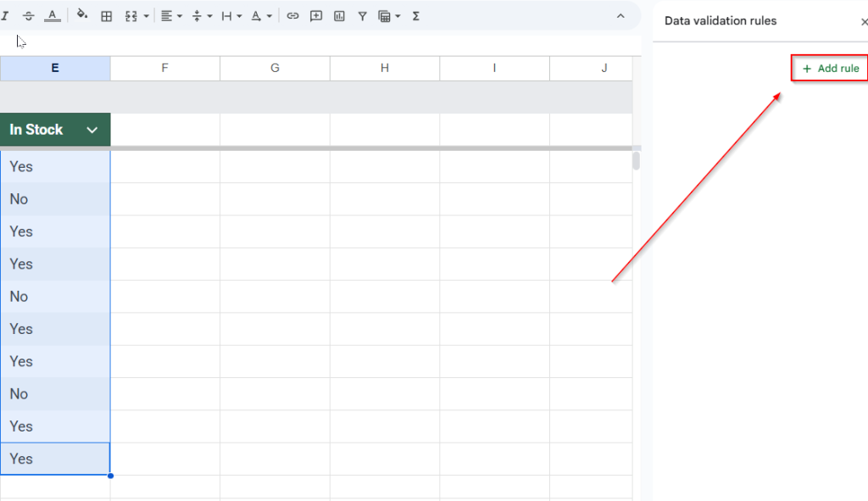Open the borders tool
The height and width of the screenshot is (501, 868).
pos(105,15)
